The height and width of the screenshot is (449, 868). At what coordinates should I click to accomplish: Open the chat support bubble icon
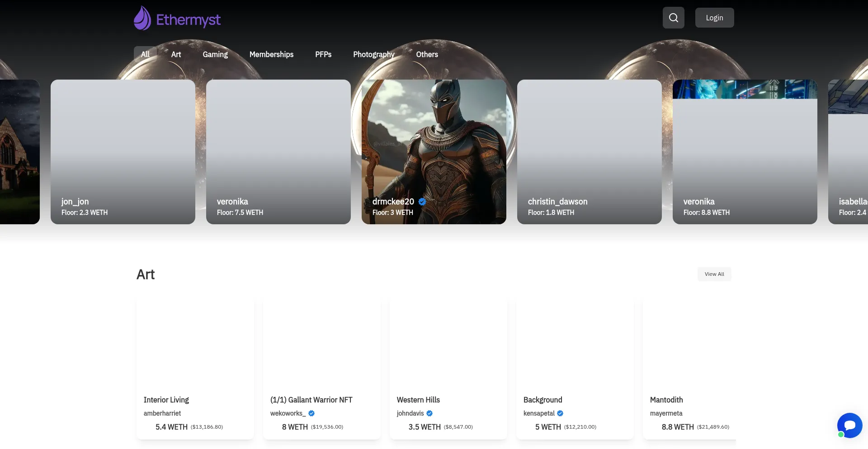point(849,425)
